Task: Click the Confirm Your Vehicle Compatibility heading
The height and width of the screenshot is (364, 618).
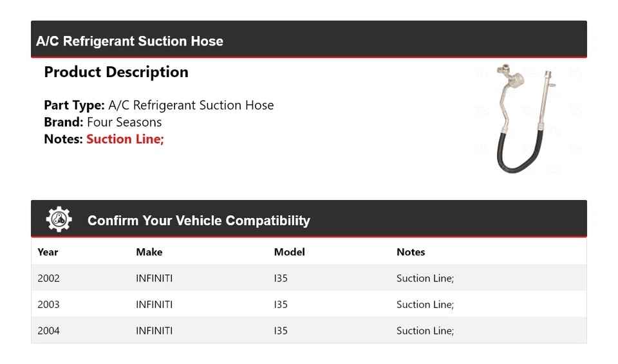Action: (198, 221)
